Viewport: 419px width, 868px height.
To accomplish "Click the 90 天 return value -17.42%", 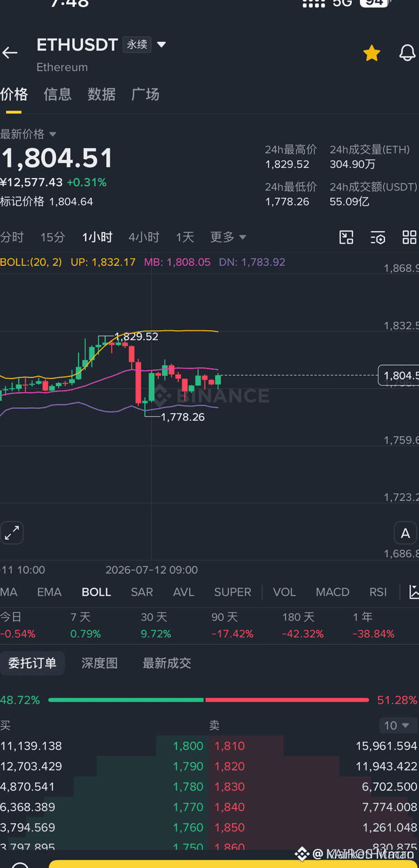I will click(233, 634).
